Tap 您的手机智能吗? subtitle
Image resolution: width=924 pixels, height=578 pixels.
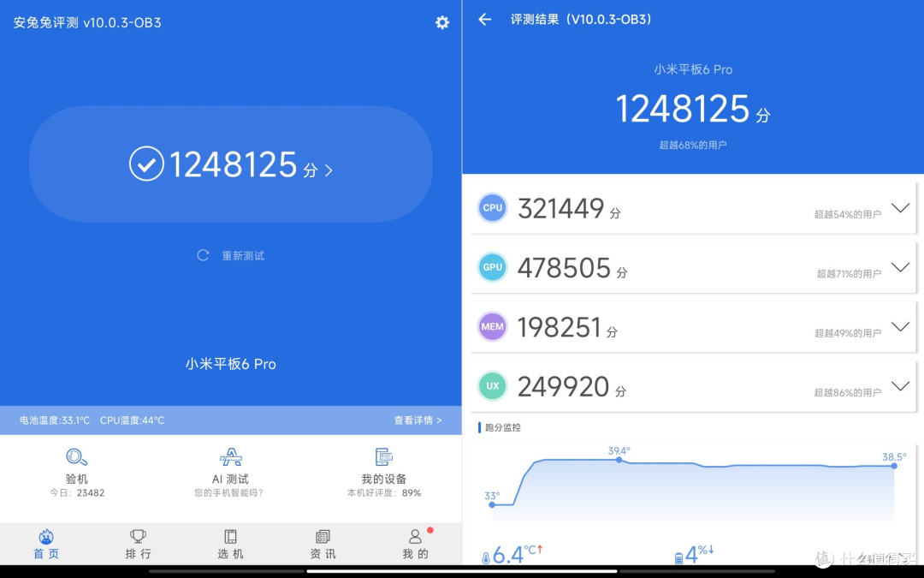click(x=228, y=492)
